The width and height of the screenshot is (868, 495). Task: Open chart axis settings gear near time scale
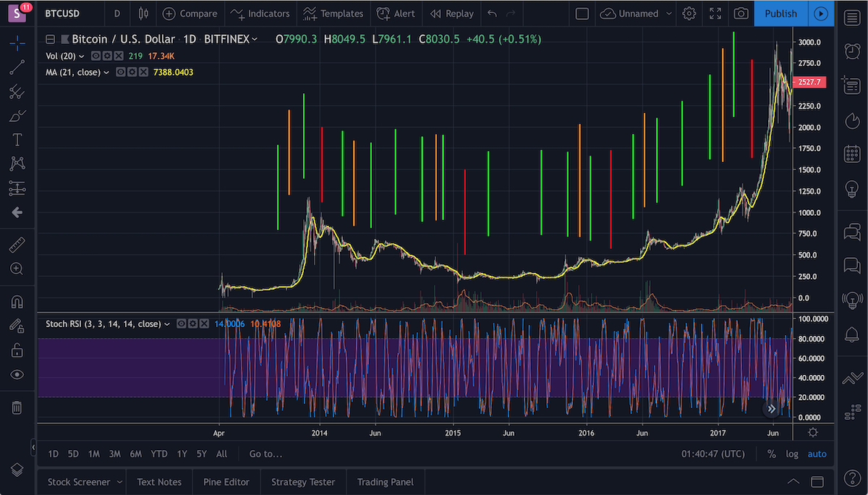coord(813,432)
